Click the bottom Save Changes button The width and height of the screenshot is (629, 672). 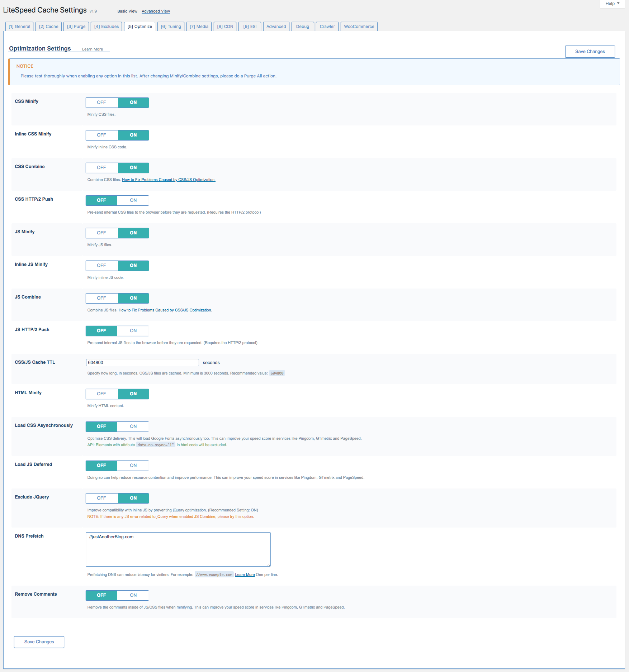click(39, 642)
